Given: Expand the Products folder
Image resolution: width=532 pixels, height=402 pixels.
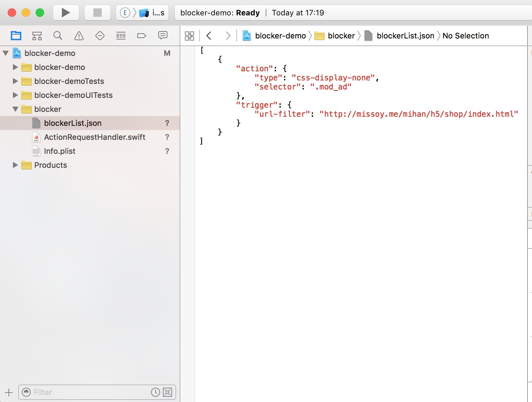Looking at the screenshot, I should click(15, 165).
